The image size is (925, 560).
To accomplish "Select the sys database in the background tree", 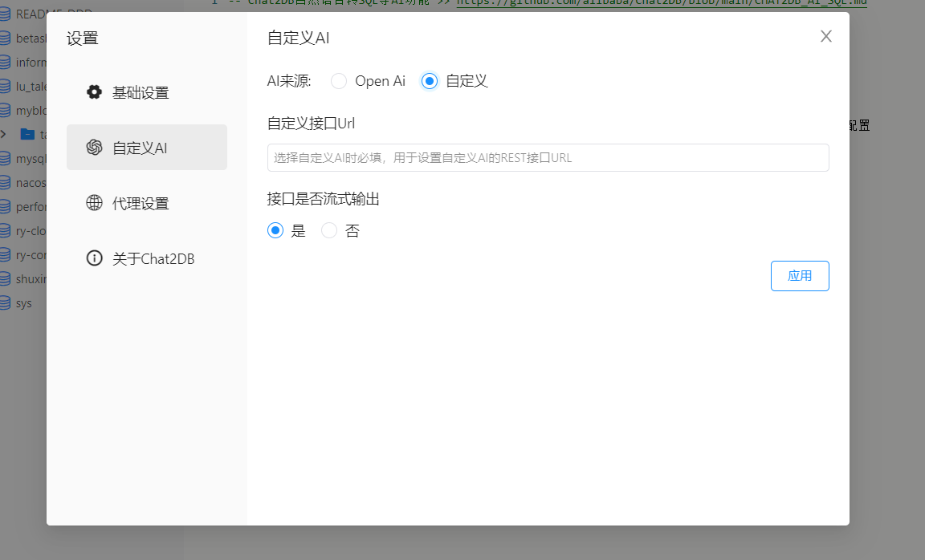I will 23,303.
